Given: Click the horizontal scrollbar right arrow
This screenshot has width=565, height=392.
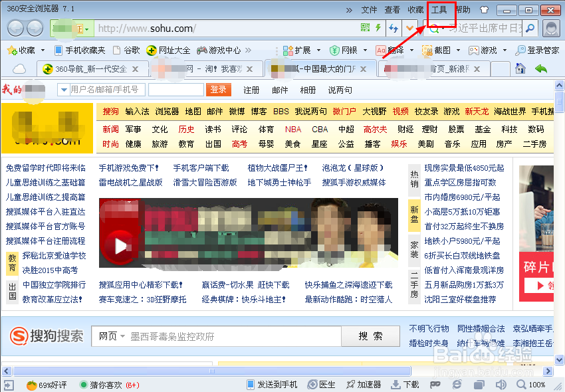Looking at the screenshot, I should click(x=548, y=371).
